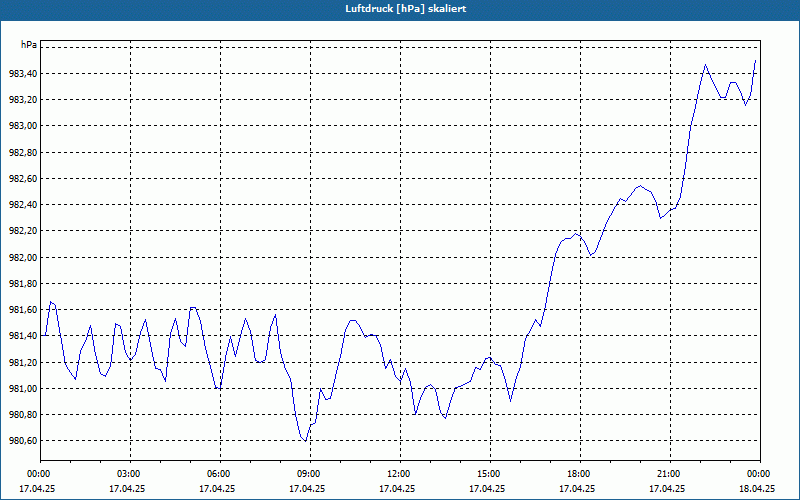Click the 03:00 time axis label
This screenshot has height=500, width=800.
[x=130, y=474]
